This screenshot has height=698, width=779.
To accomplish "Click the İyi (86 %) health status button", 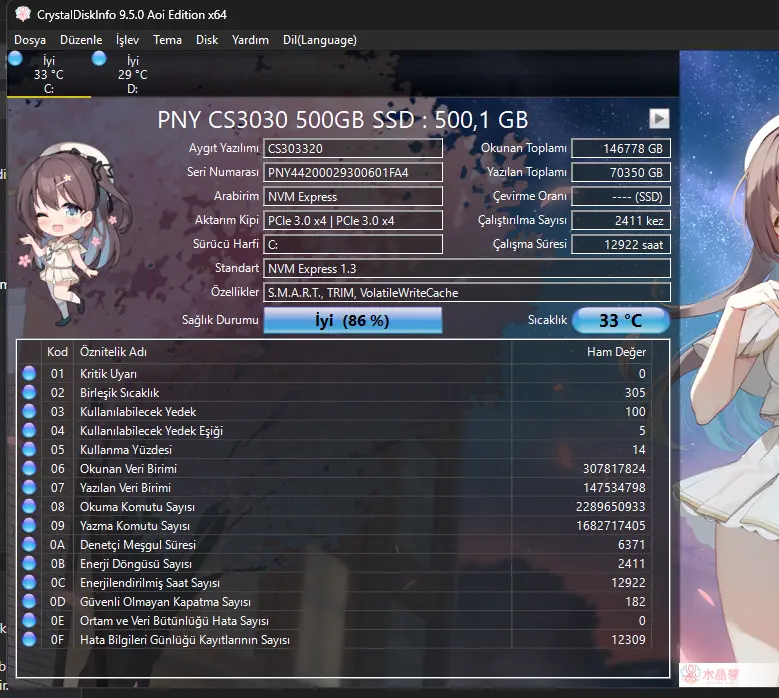I will point(353,320).
